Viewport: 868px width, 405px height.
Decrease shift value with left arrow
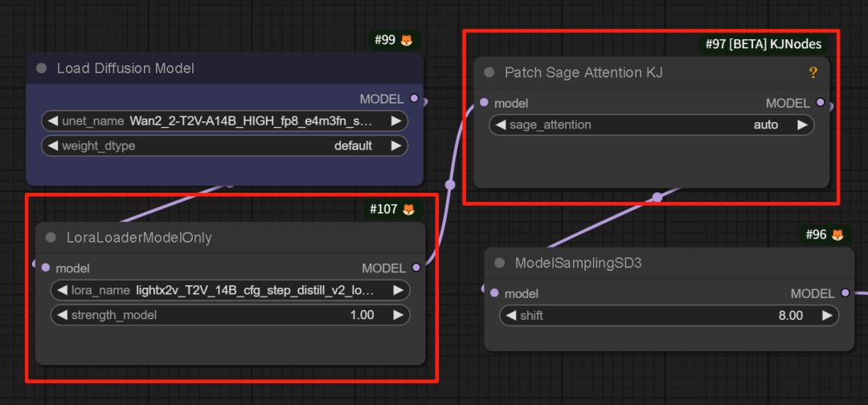[x=511, y=316]
